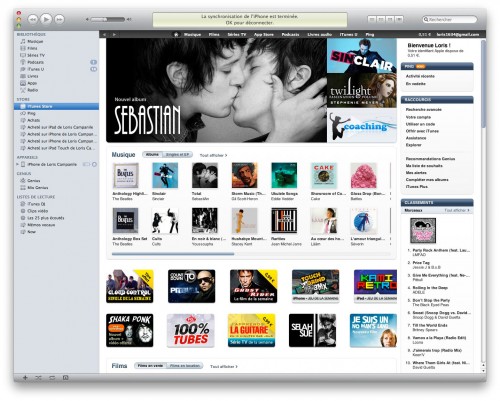Open the 100% Tubes promo tile

tap(191, 330)
